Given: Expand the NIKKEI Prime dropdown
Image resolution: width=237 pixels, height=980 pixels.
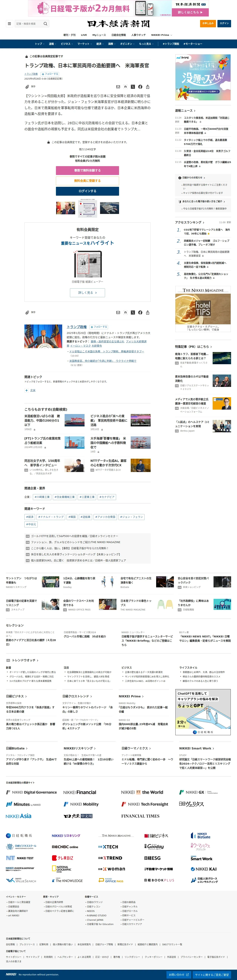Looking at the screenshot, I should coord(162,35).
